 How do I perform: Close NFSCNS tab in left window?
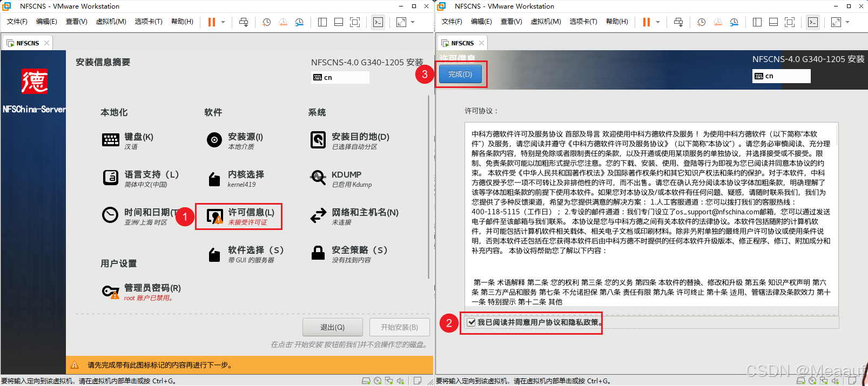point(47,43)
